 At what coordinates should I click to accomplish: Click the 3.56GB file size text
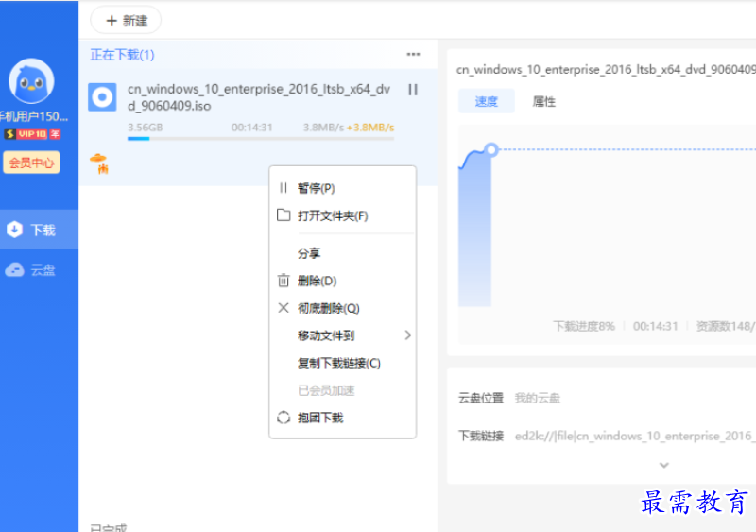pos(146,128)
